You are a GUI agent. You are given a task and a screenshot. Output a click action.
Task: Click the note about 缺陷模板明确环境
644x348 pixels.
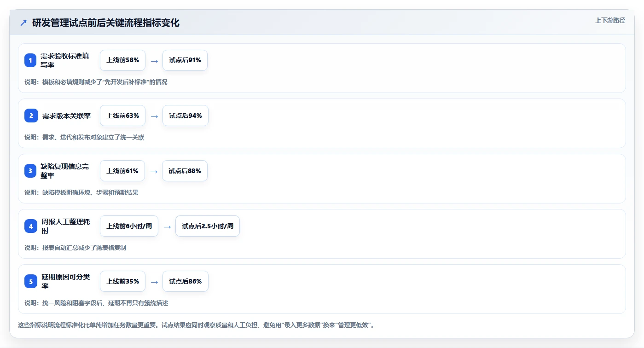81,192
